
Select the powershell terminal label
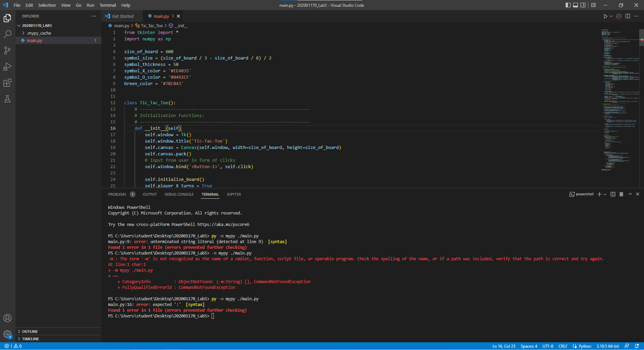(x=582, y=194)
